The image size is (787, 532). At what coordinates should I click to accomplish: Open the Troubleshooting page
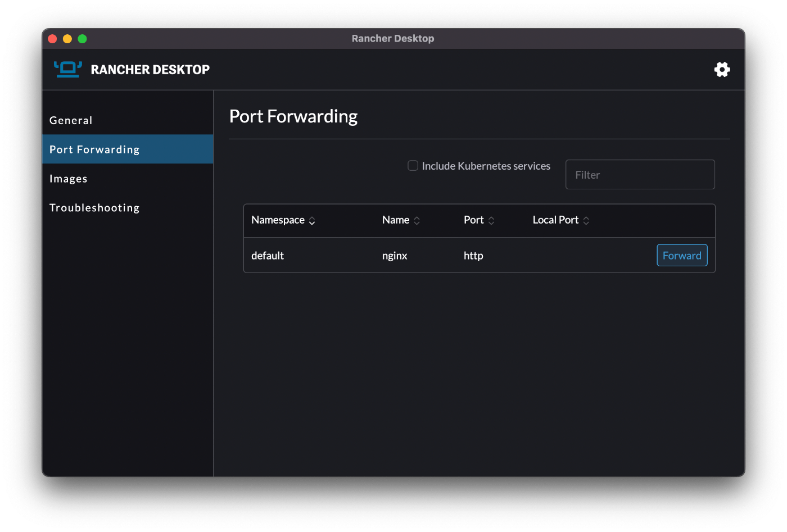pyautogui.click(x=128, y=208)
